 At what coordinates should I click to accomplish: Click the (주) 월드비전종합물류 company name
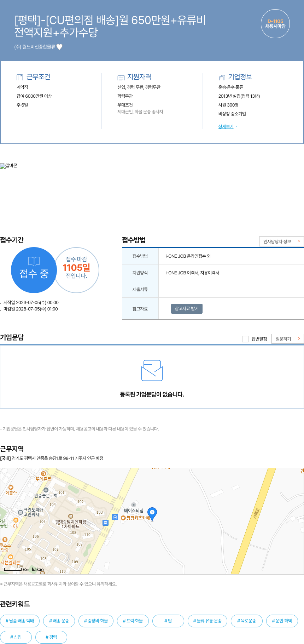click(x=35, y=47)
